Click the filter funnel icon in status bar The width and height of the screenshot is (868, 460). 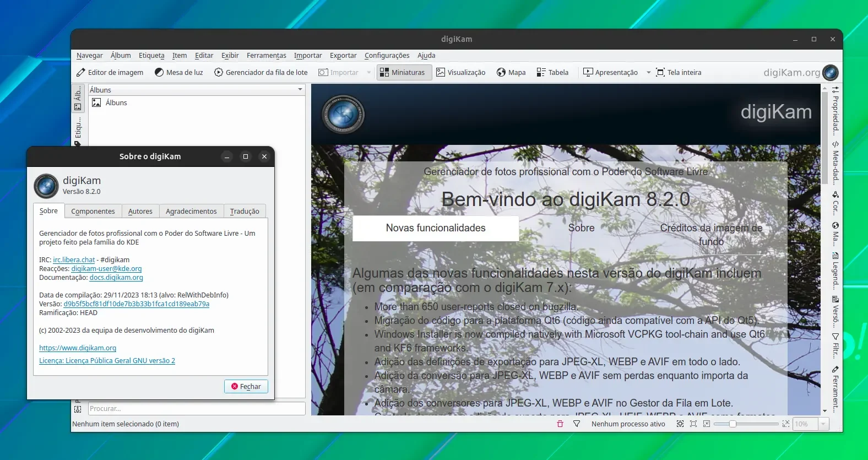(577, 424)
